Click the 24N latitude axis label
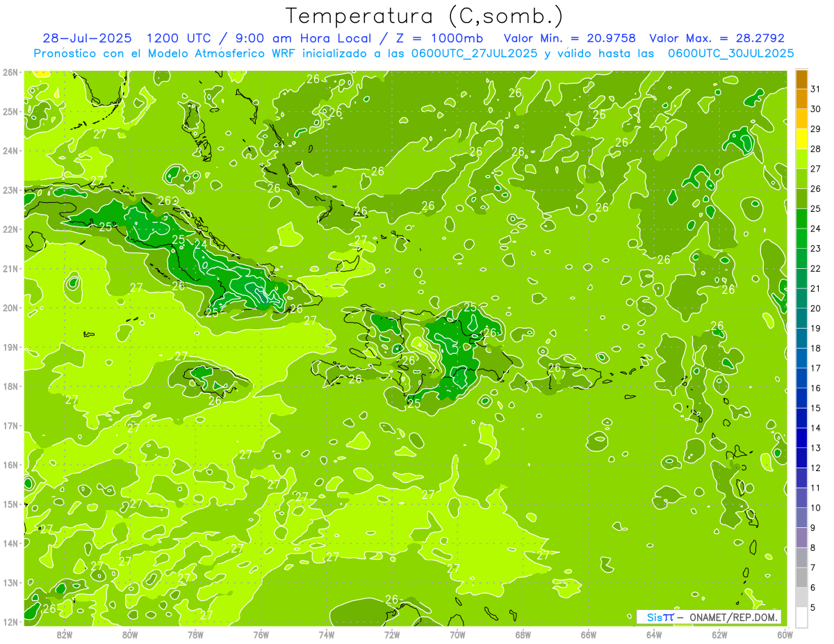 (x=10, y=151)
